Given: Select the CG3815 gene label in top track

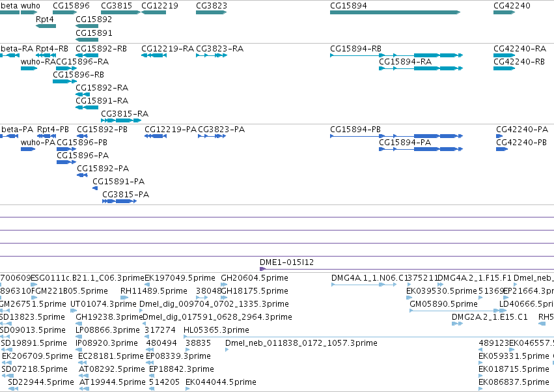Looking at the screenshot, I should [x=117, y=6].
